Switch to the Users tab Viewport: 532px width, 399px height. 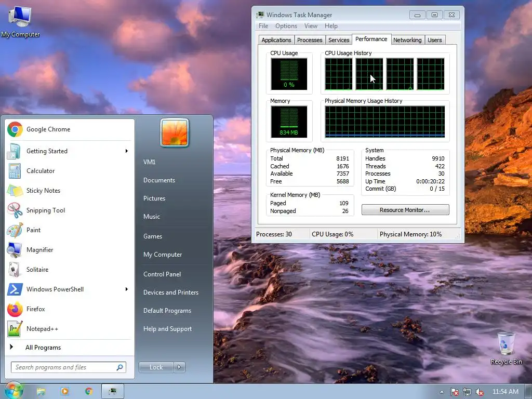coord(435,40)
